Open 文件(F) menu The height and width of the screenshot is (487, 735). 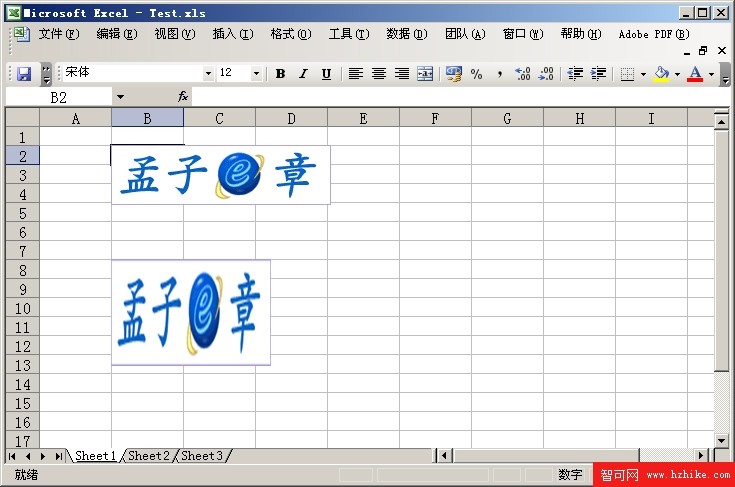coord(59,34)
